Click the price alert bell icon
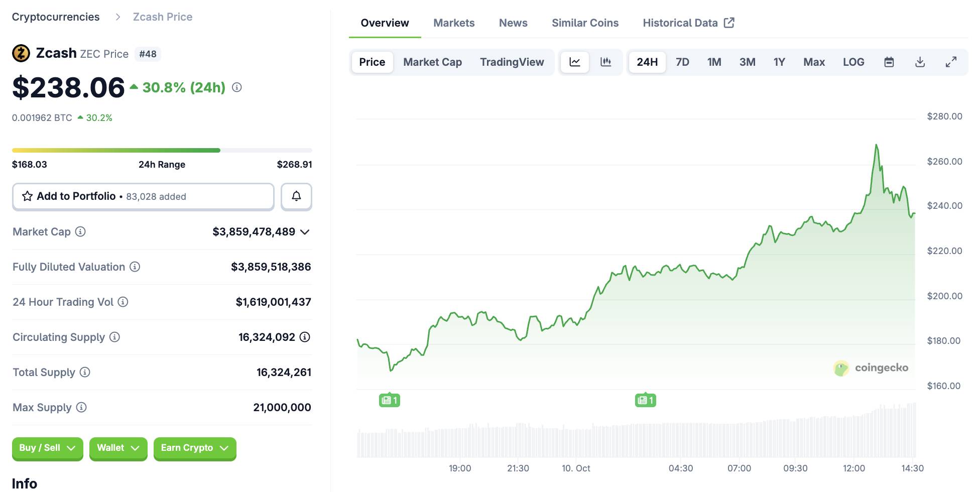This screenshot has width=980, height=492. pos(296,196)
